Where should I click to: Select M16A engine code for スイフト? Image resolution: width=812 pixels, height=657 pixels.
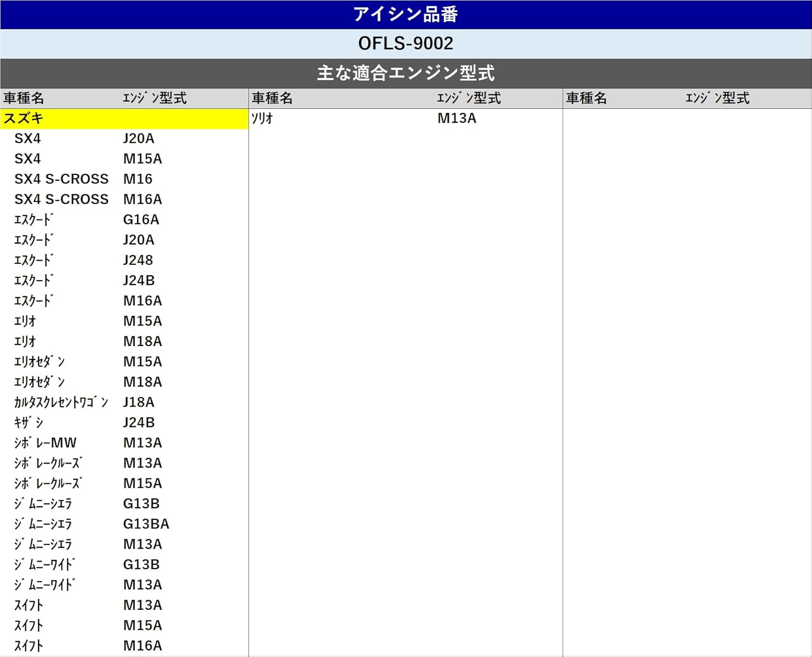[x=142, y=646]
